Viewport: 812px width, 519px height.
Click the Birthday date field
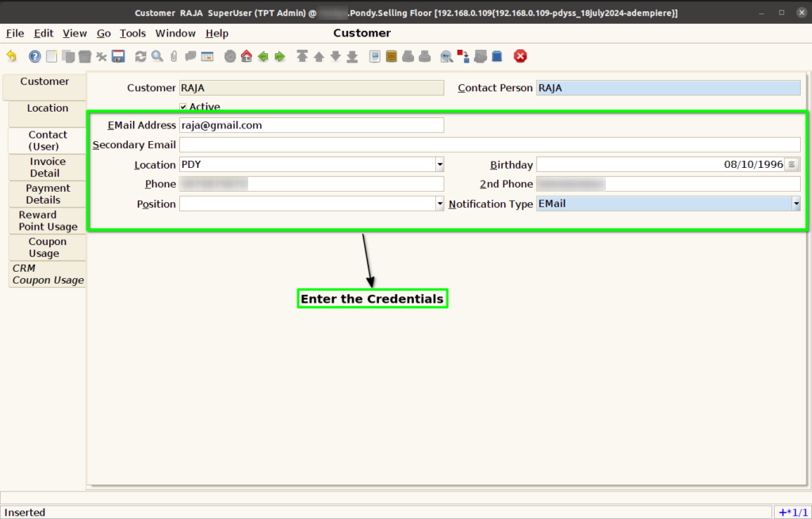[x=661, y=165]
